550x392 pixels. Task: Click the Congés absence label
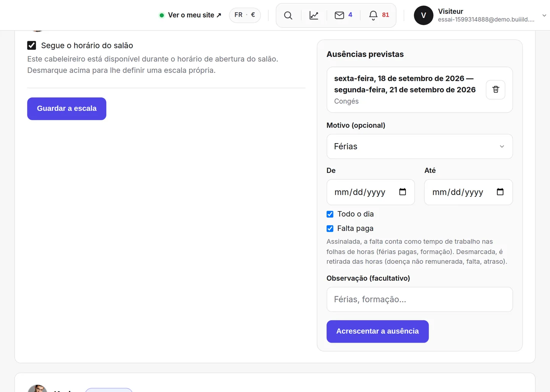click(346, 101)
